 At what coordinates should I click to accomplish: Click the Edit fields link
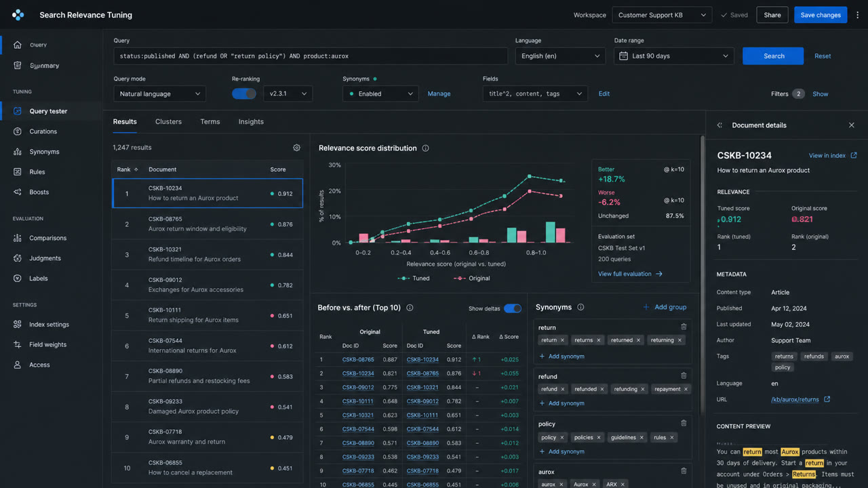click(604, 94)
